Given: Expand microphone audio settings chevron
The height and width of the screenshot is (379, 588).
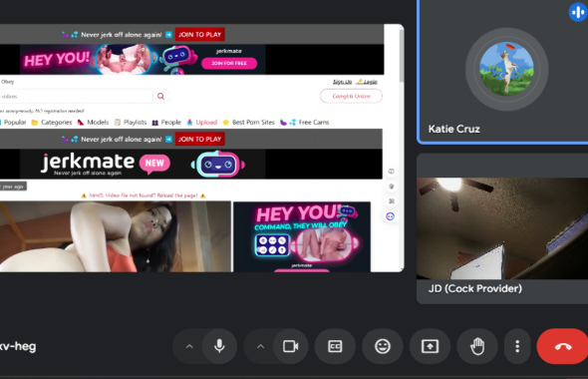Looking at the screenshot, I should (x=189, y=346).
